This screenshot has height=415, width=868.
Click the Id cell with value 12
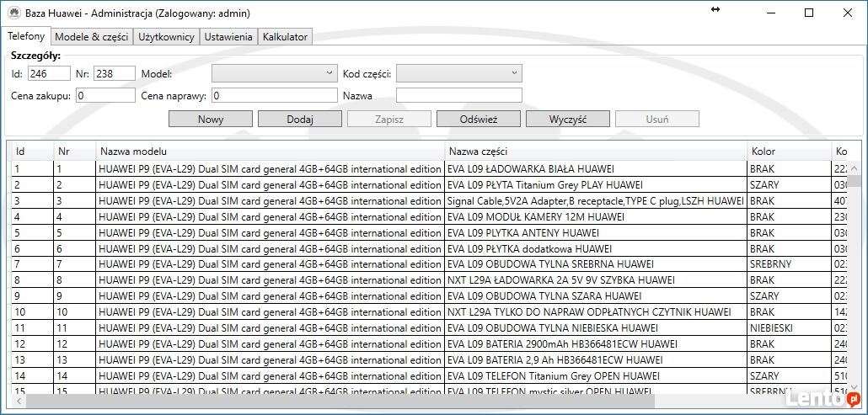click(33, 344)
